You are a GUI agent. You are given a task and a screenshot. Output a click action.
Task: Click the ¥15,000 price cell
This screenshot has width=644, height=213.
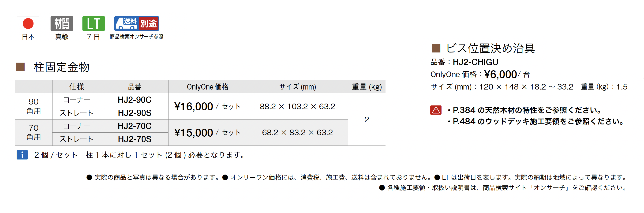207,132
